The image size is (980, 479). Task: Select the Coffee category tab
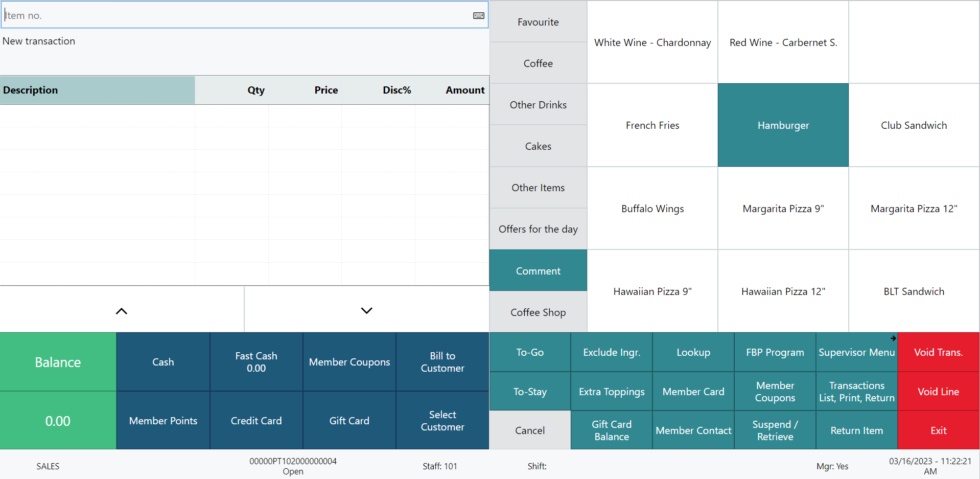click(x=538, y=63)
